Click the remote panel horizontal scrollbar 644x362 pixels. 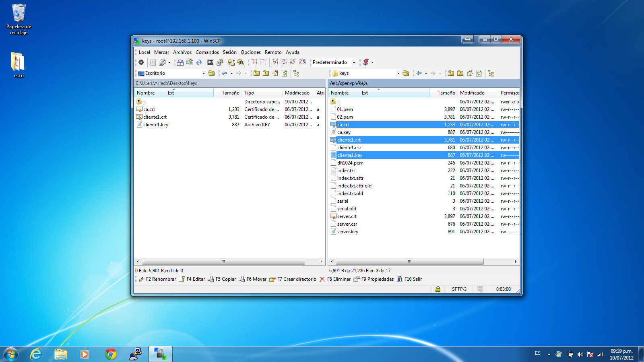point(409,261)
